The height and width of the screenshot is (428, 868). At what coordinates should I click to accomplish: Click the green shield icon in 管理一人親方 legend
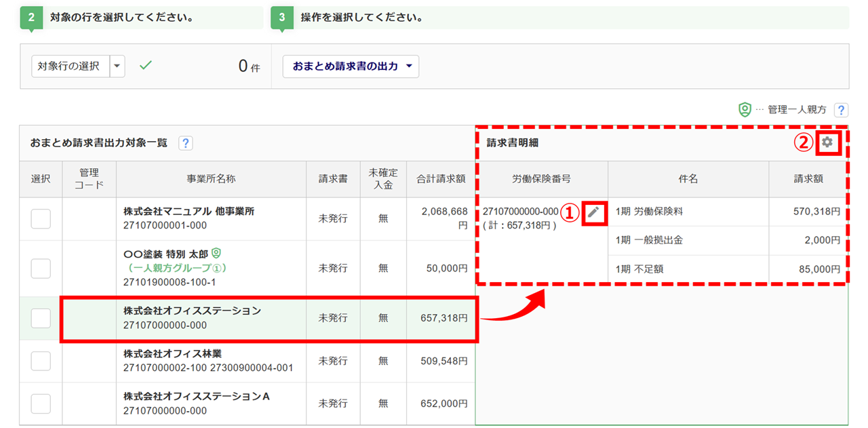click(x=745, y=110)
